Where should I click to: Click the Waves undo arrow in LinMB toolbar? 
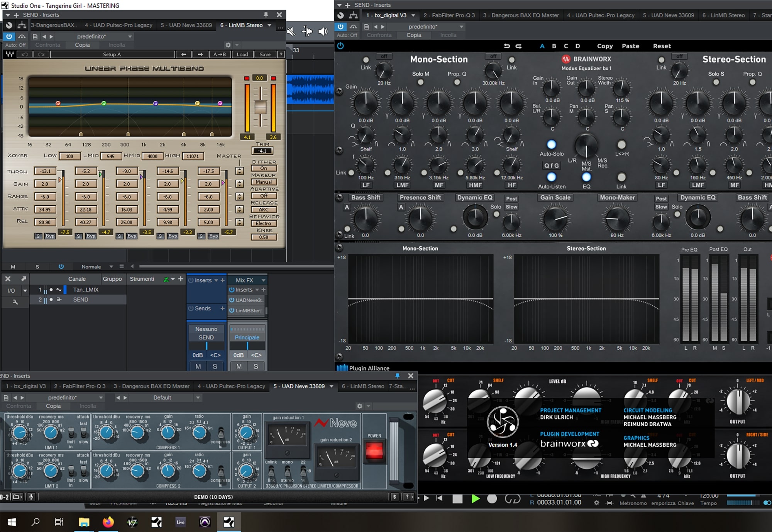click(x=25, y=54)
